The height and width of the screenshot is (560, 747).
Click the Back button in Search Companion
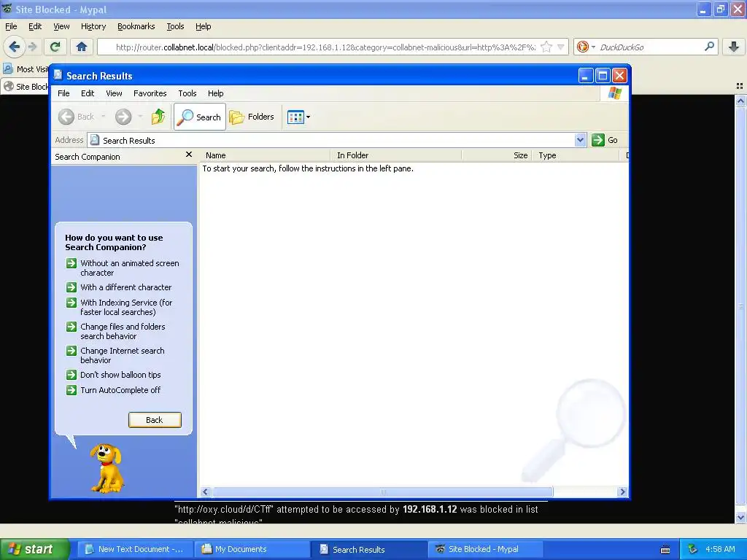(x=155, y=420)
